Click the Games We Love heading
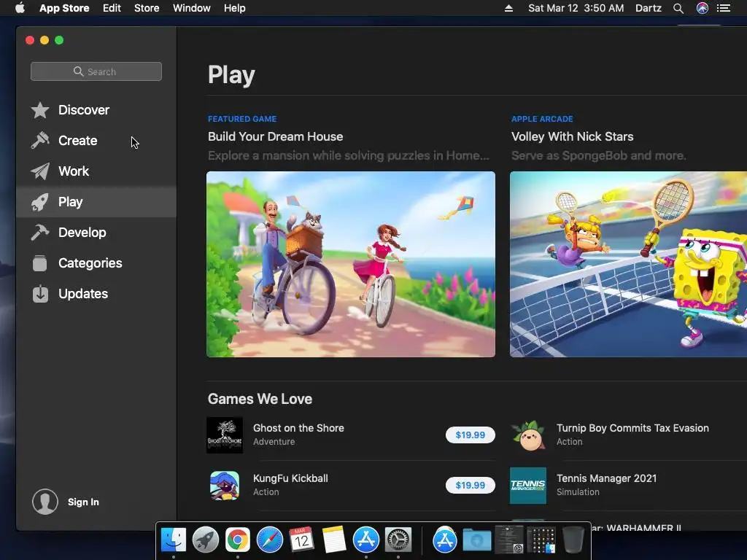The image size is (747, 560). [x=260, y=399]
